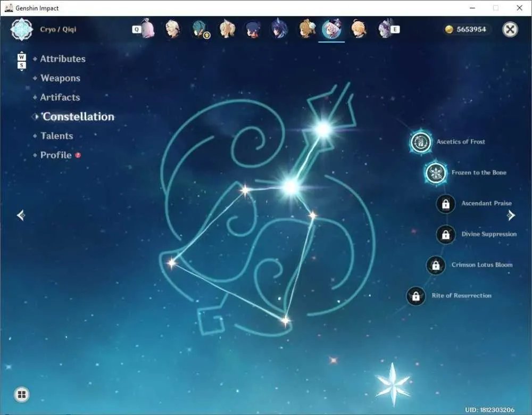This screenshot has height=415, width=532.
Task: Open the Ascetics of Frost constellation node
Action: click(421, 142)
